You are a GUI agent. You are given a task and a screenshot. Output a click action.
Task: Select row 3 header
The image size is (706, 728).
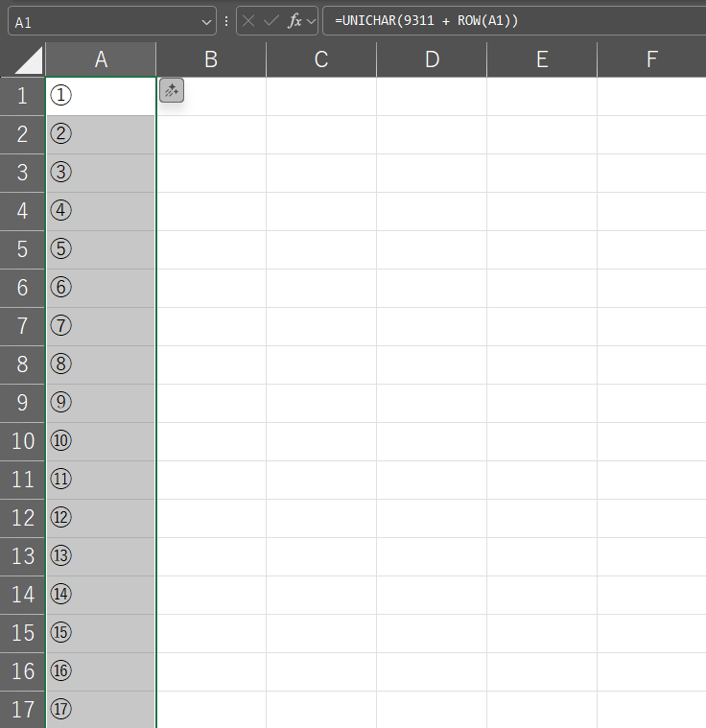click(22, 173)
